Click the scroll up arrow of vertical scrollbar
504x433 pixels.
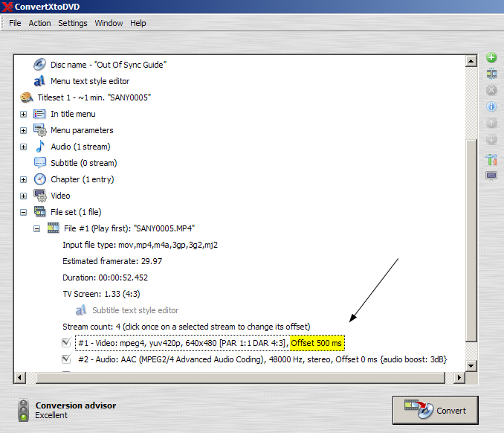(x=471, y=61)
